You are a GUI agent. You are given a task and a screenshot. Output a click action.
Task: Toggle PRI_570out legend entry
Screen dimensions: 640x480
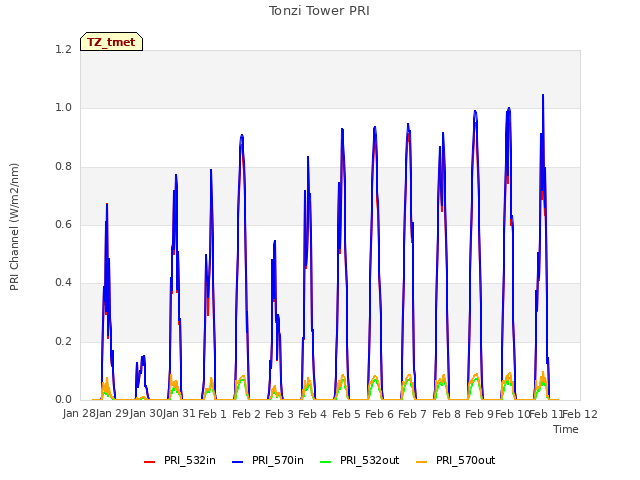tap(456, 460)
